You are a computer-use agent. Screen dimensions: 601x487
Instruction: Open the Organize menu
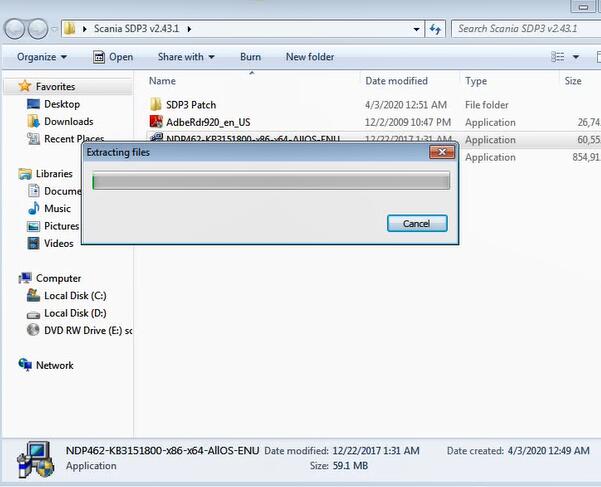pos(42,57)
